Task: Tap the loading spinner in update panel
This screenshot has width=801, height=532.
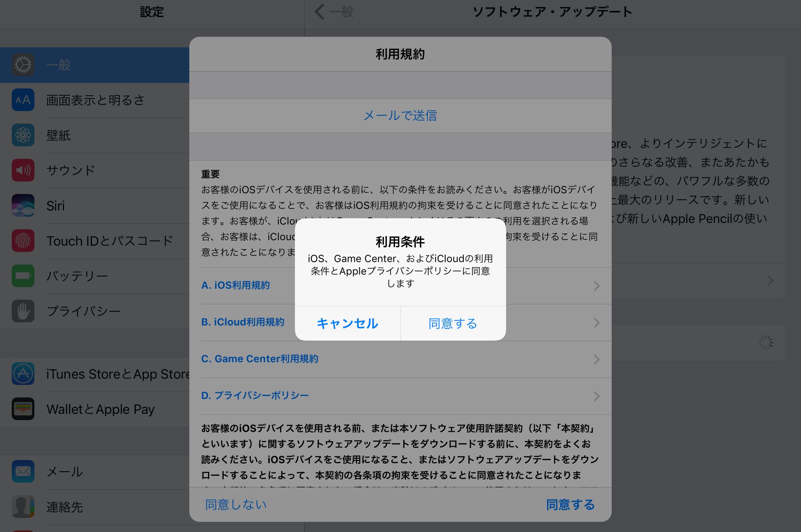Action: pos(766,343)
